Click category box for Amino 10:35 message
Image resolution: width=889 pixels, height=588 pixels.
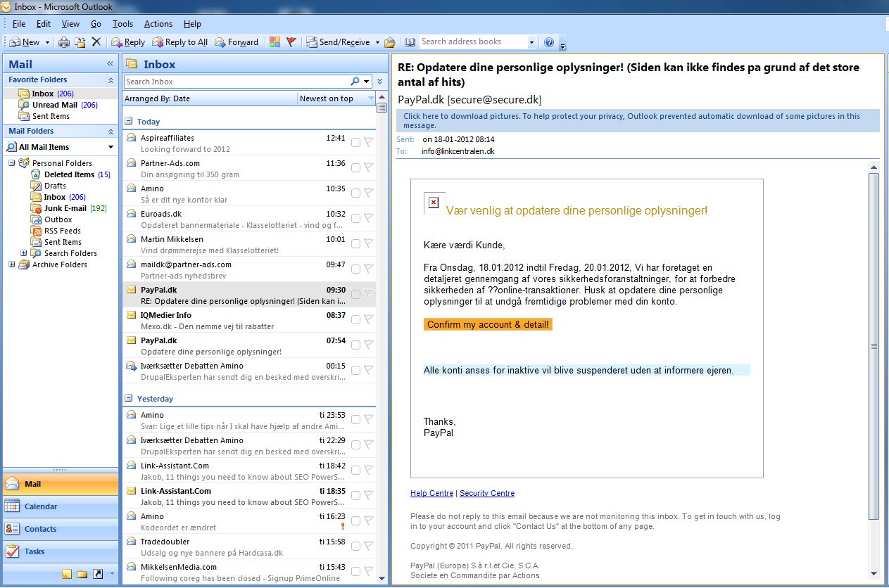(355, 193)
